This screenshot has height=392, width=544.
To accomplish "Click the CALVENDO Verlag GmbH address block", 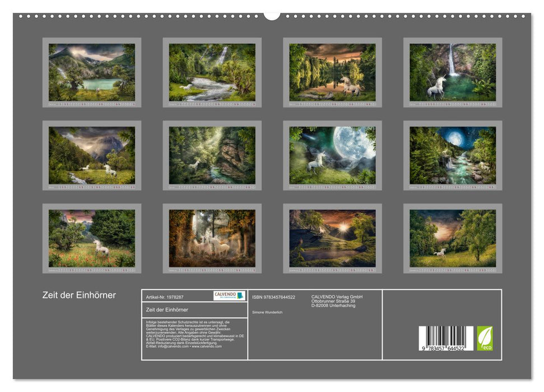I will click(x=337, y=301).
